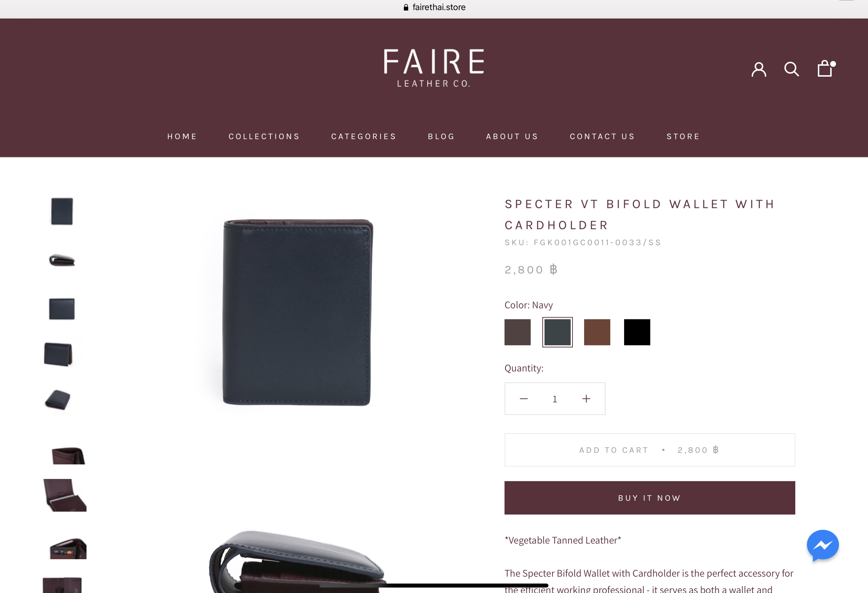Select the dark brown color swatch

(517, 332)
